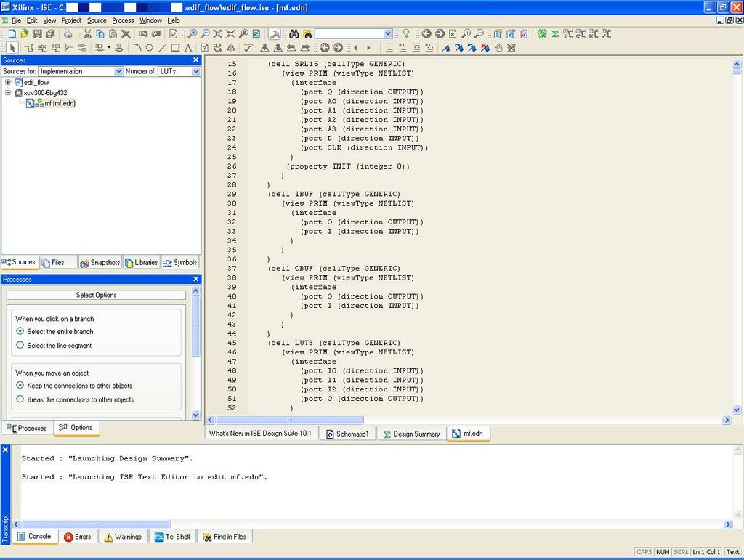Select 'Select the line segment' radio button

(20, 346)
